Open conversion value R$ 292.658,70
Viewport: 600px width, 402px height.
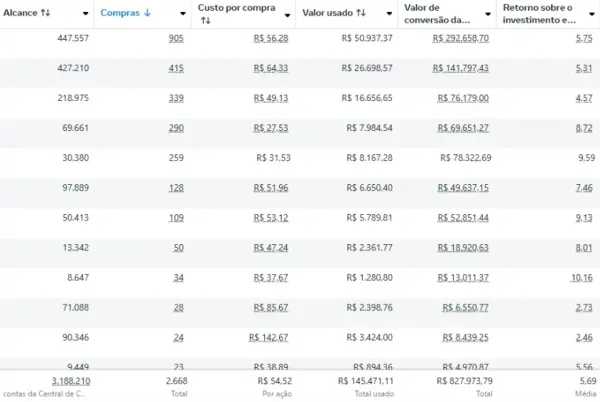tap(461, 38)
